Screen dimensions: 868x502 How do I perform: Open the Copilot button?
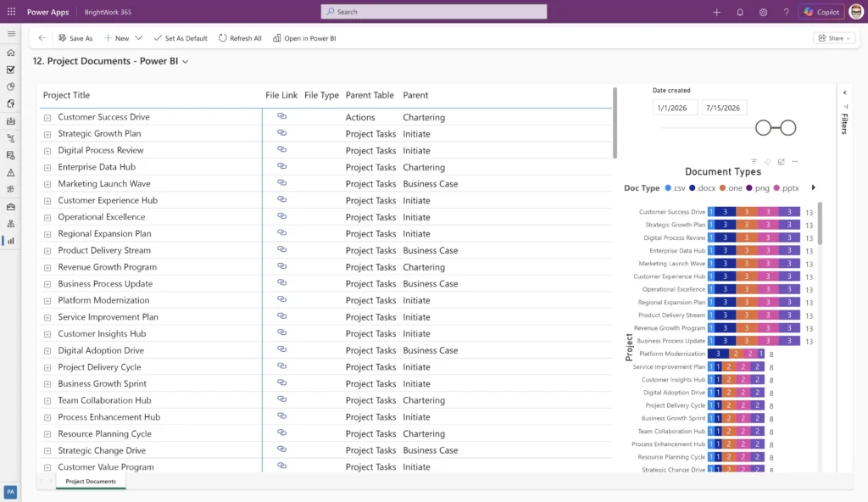(x=822, y=12)
